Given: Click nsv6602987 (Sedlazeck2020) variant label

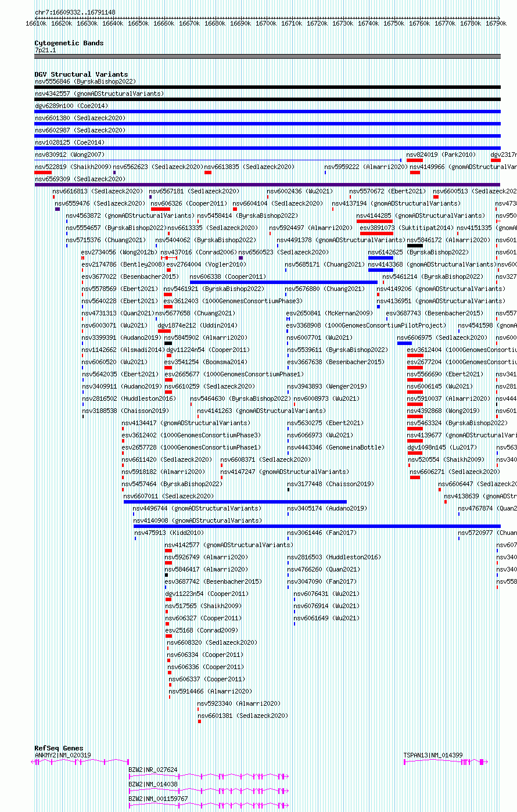Looking at the screenshot, I should click(x=80, y=131).
